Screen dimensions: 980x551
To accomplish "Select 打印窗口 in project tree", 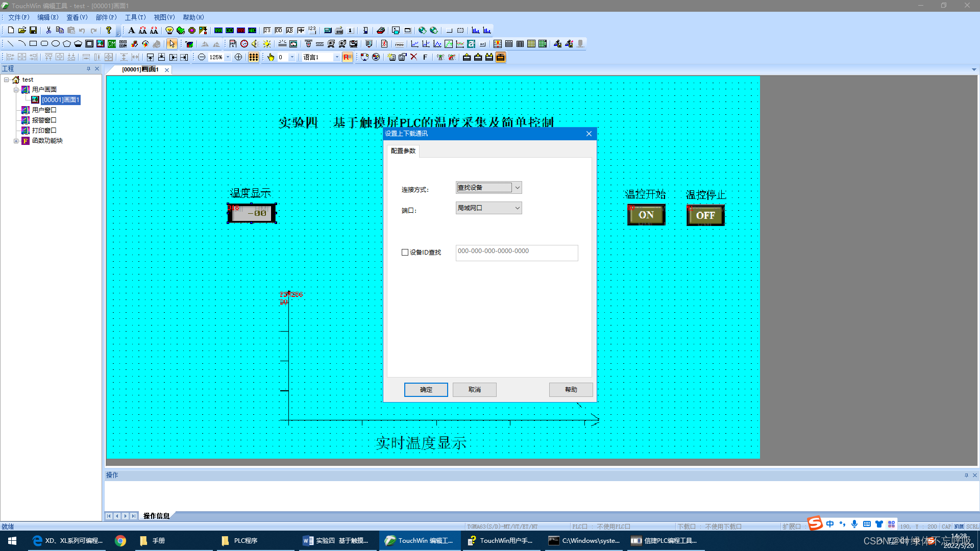I will pyautogui.click(x=44, y=131).
